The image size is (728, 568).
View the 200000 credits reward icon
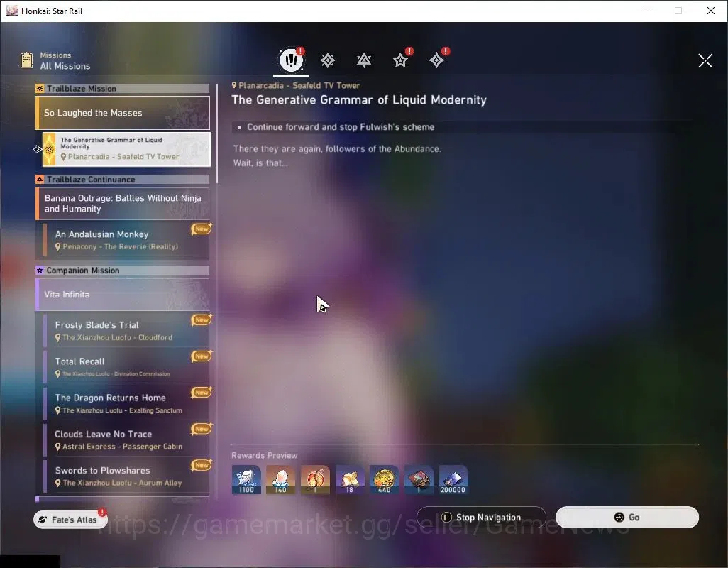(x=453, y=479)
